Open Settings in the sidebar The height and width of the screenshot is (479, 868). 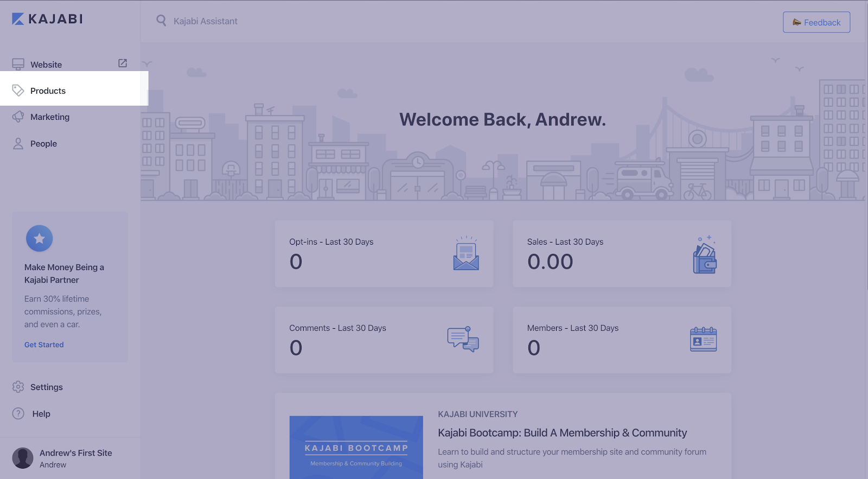(x=47, y=387)
